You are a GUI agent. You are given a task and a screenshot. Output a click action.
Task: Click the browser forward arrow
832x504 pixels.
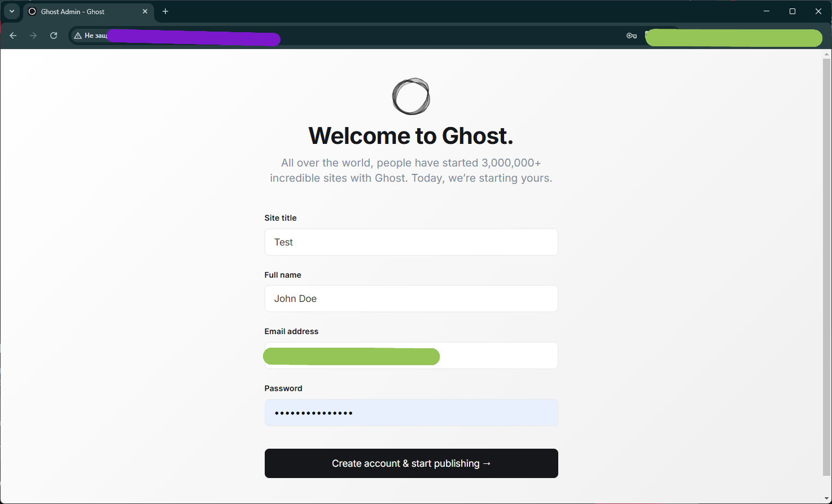pyautogui.click(x=33, y=36)
